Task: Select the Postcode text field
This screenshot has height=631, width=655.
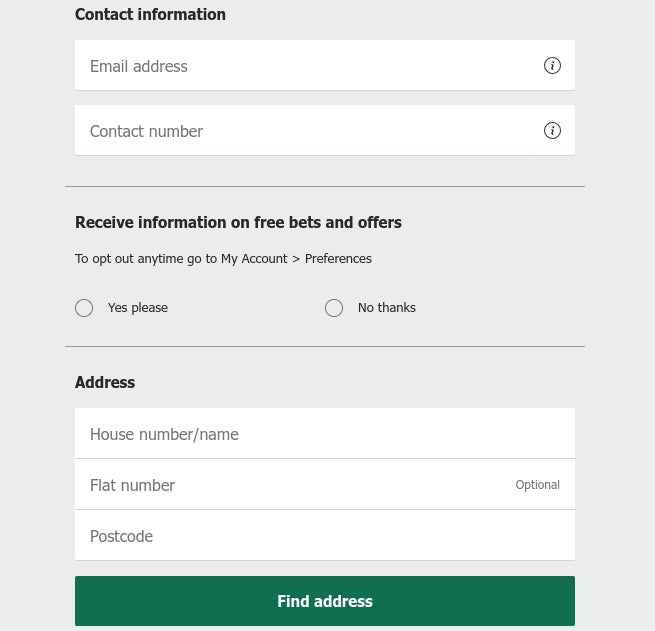Action: click(325, 535)
